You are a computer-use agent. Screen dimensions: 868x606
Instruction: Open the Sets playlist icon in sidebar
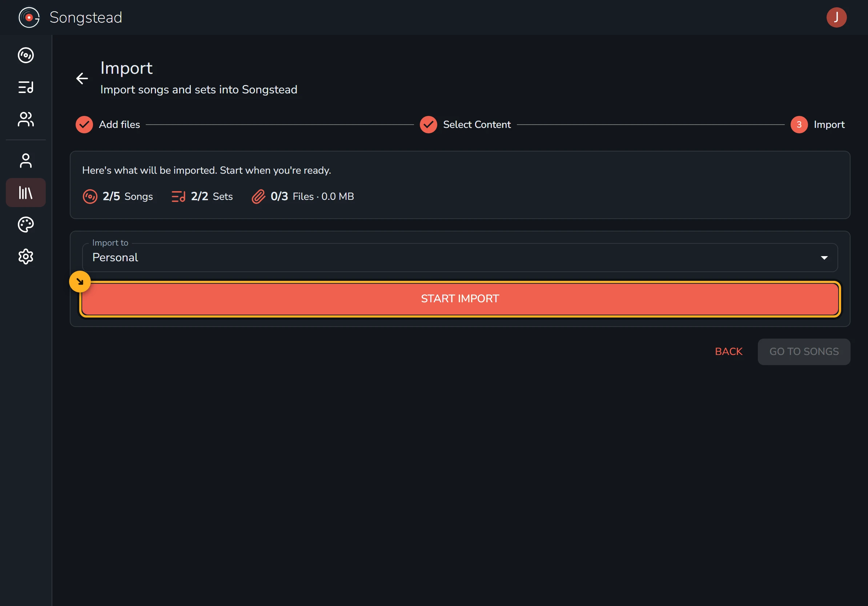click(26, 87)
